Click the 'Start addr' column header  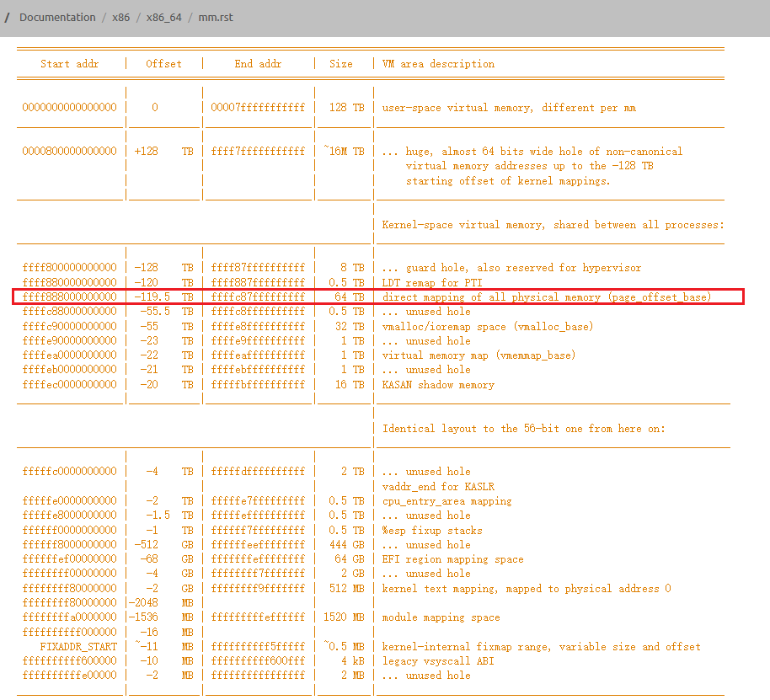point(70,64)
